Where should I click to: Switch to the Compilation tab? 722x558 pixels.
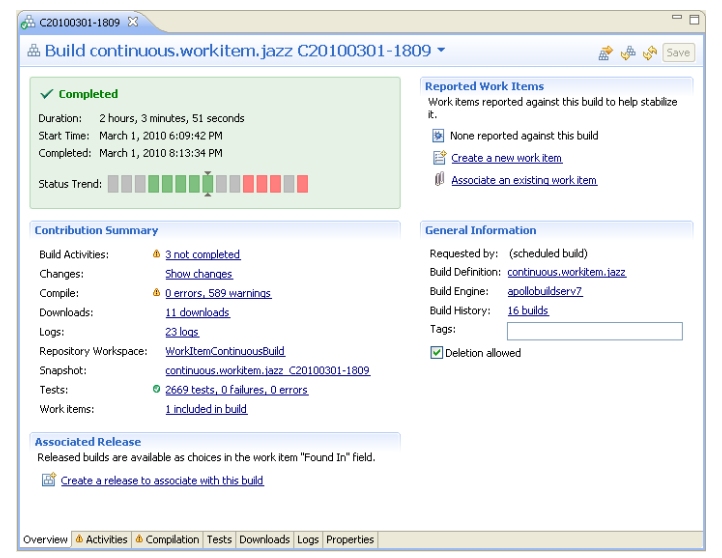(x=167, y=540)
